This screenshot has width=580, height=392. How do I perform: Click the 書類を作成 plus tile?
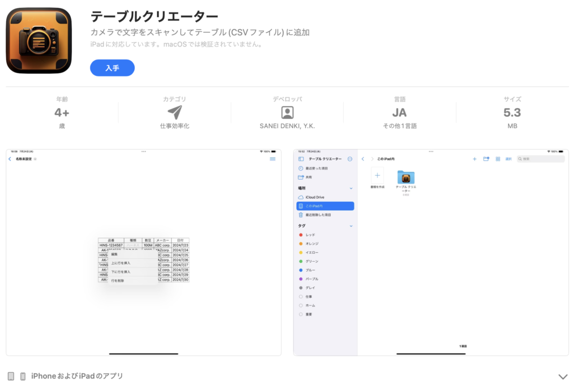pos(377,176)
